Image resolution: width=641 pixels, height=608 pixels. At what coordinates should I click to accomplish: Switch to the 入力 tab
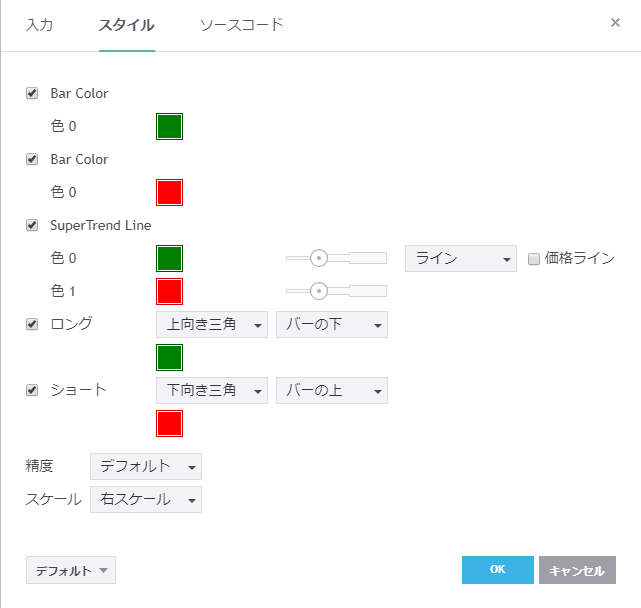point(39,25)
